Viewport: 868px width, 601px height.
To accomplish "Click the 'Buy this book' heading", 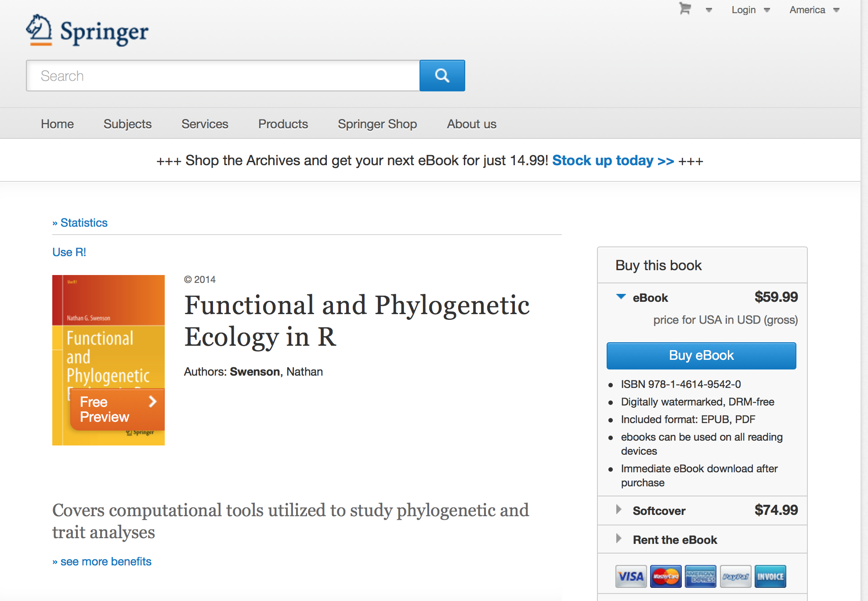I will click(658, 265).
